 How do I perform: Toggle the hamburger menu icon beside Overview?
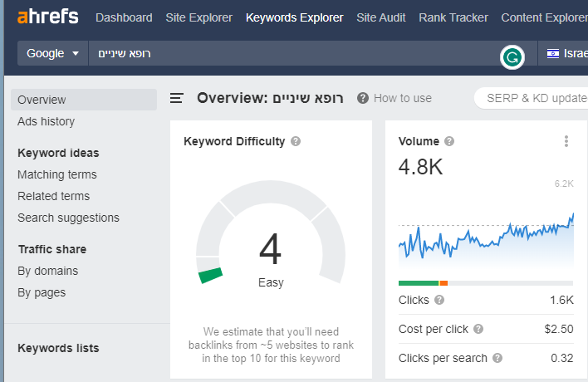tap(177, 98)
